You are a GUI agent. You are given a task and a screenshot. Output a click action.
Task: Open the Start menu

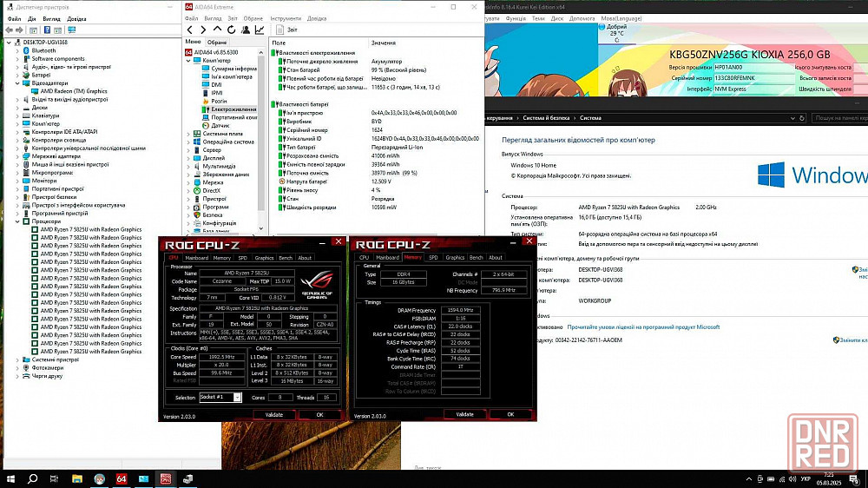tap(10, 478)
